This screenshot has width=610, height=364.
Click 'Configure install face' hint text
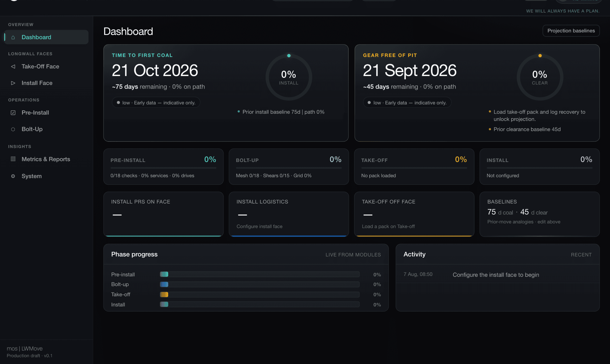point(259,226)
